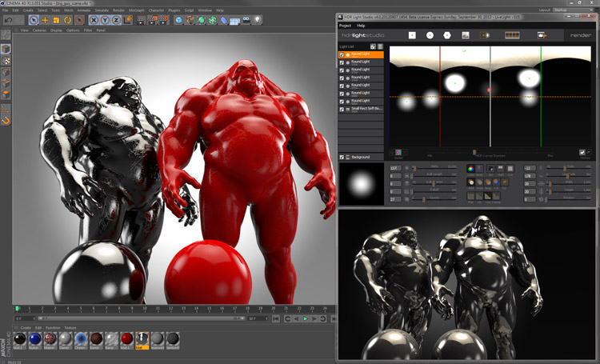Open the Project menu in HDR Light Studio
600x364 pixels.
click(346, 26)
